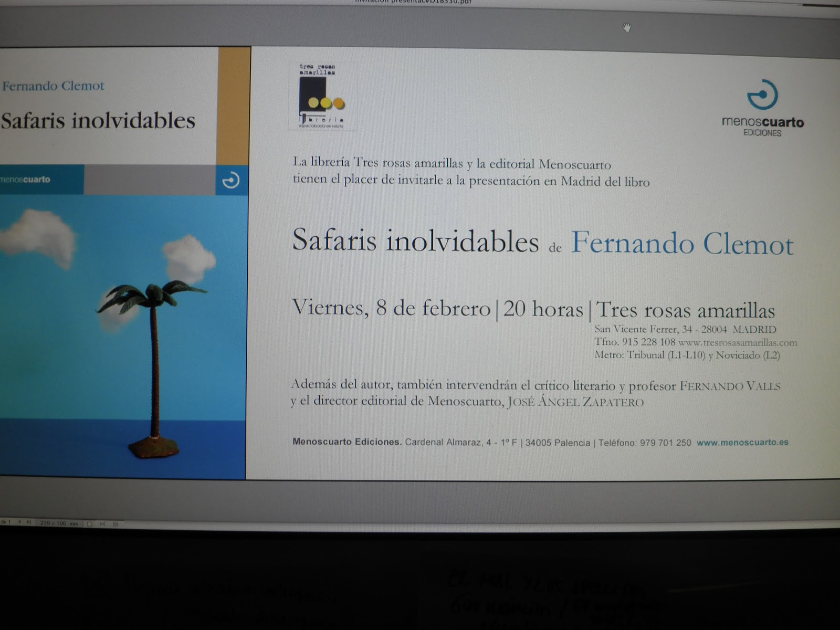This screenshot has width=840, height=630.
Task: Click Teléfono: 979 701 250 in footer
Action: point(645,443)
